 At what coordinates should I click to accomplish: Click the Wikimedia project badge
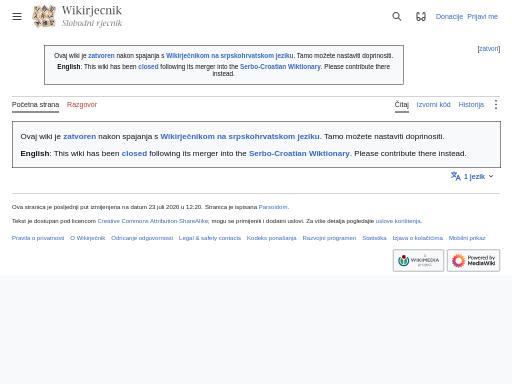[x=418, y=261]
